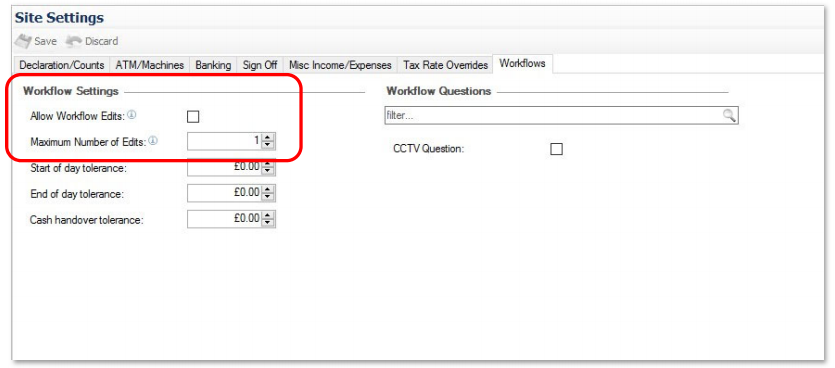Click the Workflow Settings heading
This screenshot has height=368, width=835.
(x=71, y=91)
